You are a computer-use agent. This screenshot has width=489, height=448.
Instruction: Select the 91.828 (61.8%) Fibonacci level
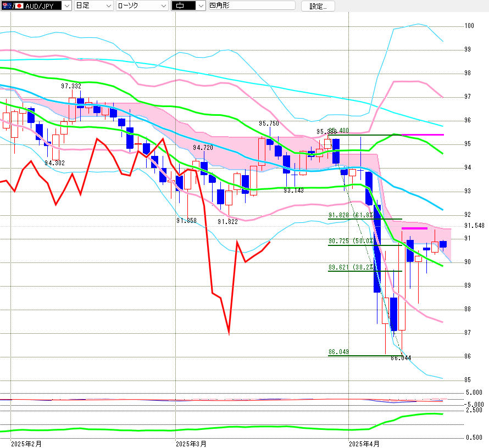coord(351,215)
